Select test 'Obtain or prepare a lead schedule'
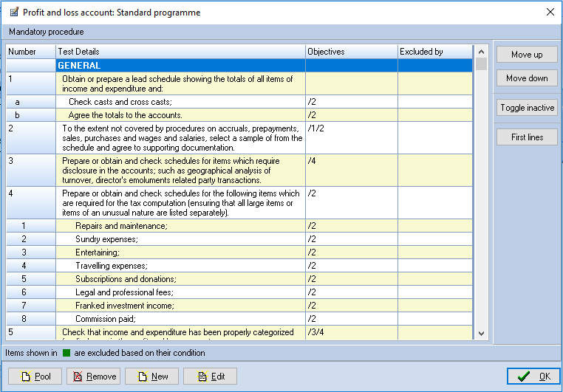The height and width of the screenshot is (392, 563). coord(239,83)
